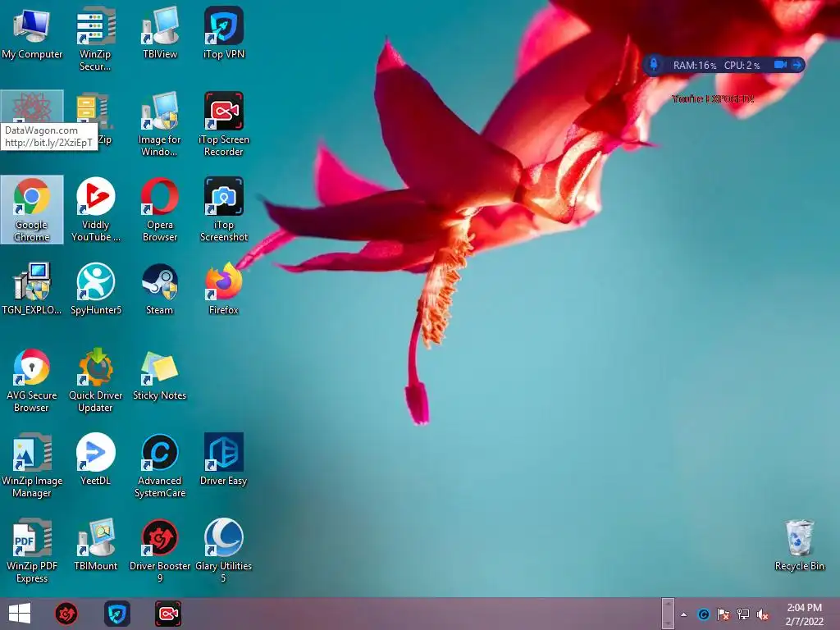Launch the Opera Browser shortcut
The height and width of the screenshot is (630, 840).
pos(160,209)
